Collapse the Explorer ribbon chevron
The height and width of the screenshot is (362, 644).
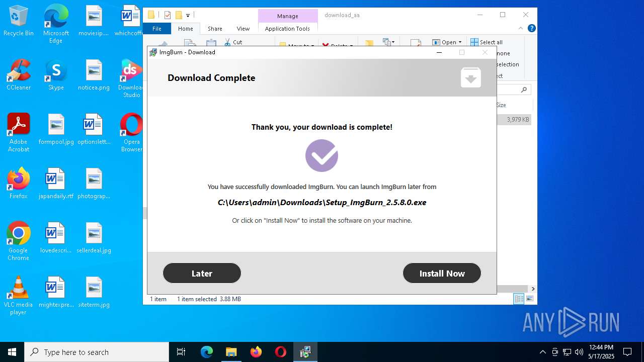(521, 29)
